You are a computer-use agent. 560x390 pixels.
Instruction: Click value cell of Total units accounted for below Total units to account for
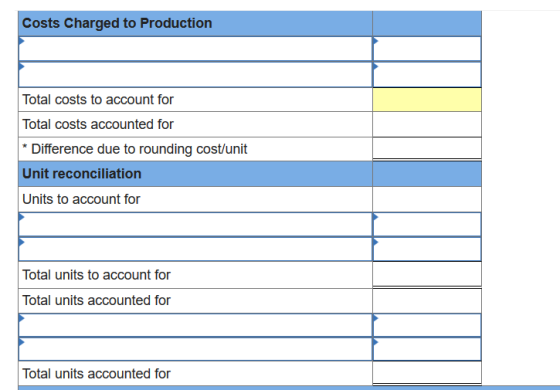point(427,300)
